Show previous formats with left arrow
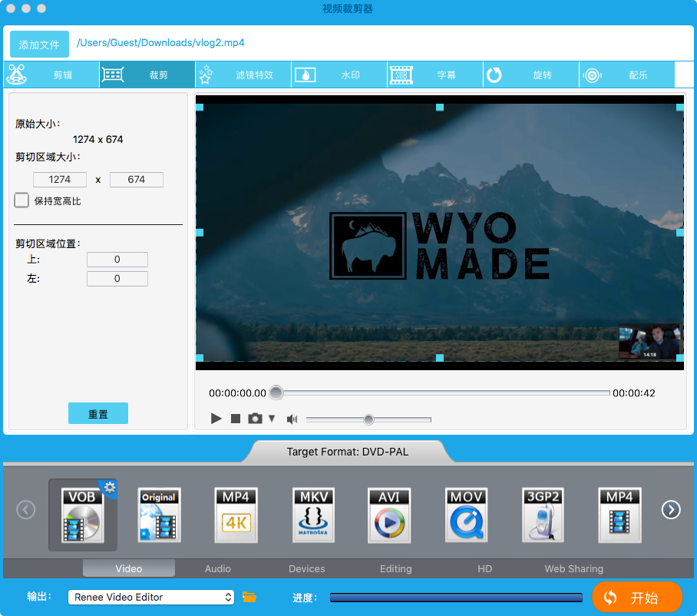This screenshot has width=697, height=616. coord(26,509)
